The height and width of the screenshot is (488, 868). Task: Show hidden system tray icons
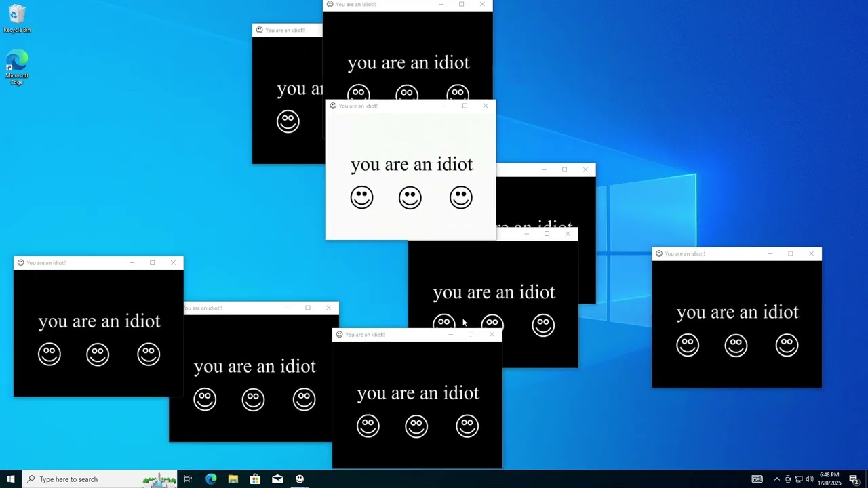click(777, 479)
